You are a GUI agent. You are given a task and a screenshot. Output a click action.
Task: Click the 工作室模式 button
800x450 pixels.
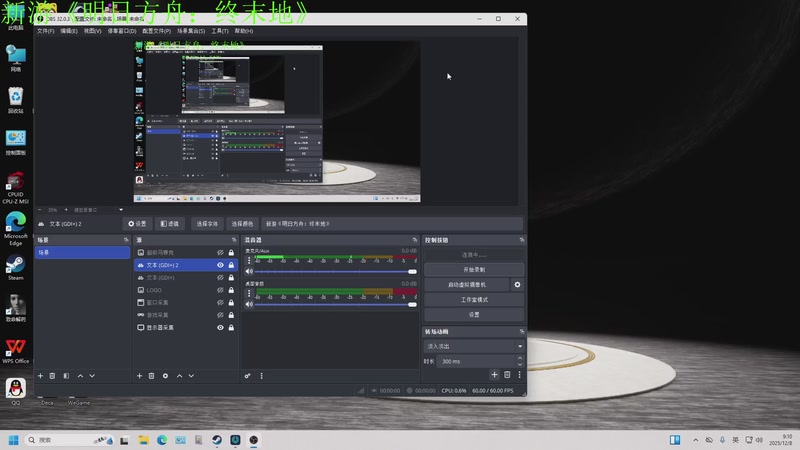(x=473, y=300)
